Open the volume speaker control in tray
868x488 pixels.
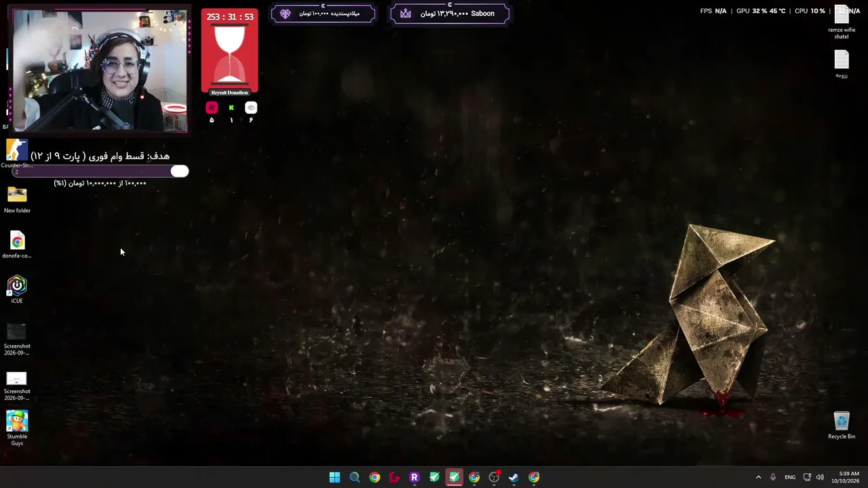820,477
